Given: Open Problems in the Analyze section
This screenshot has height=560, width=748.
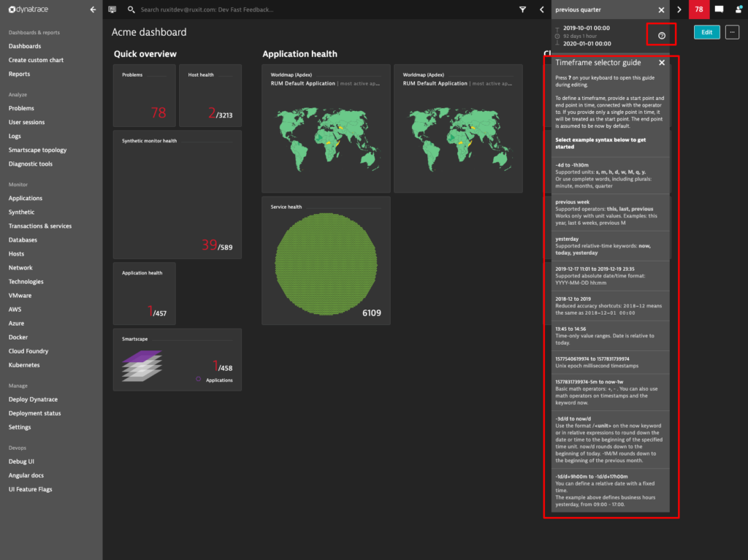Looking at the screenshot, I should click(21, 108).
